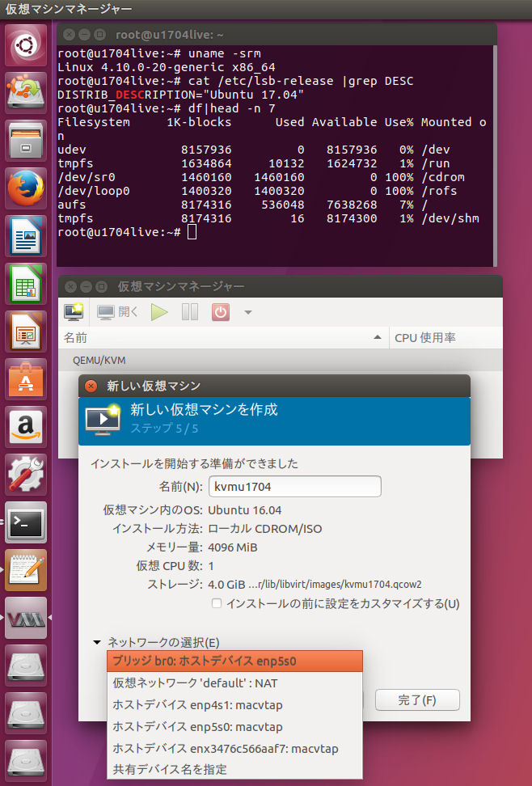Close the terminal window

70,35
